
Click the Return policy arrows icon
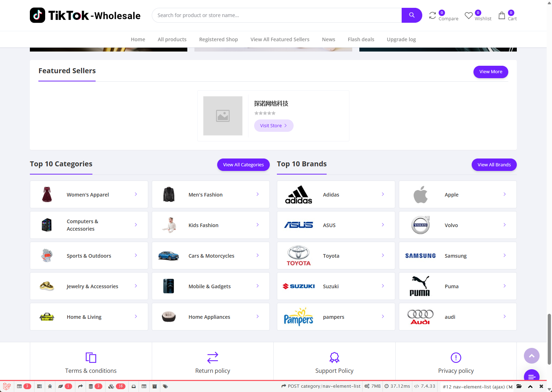[213, 358]
